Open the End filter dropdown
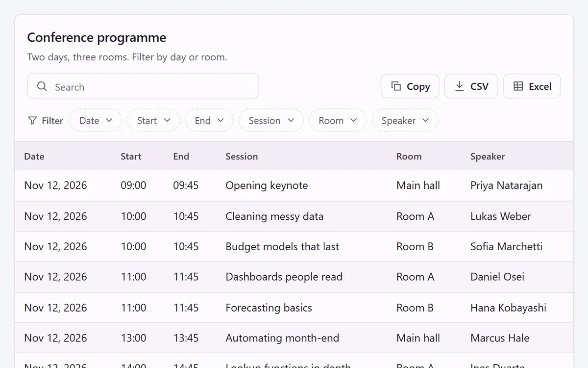Screen dimensions: 588x368 pos(209,120)
